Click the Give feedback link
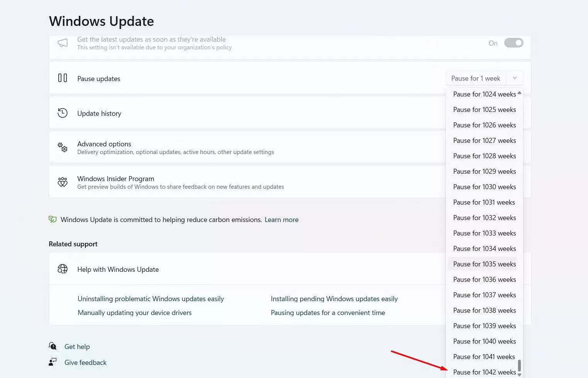588x378 pixels. 85,363
